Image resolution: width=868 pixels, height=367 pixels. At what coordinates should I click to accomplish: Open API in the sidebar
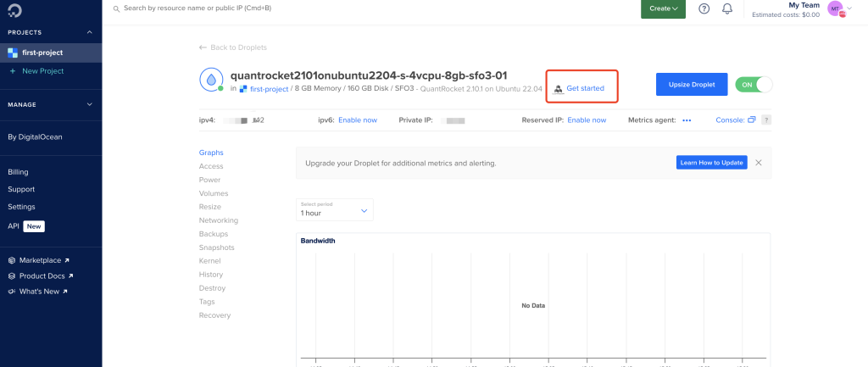coord(14,226)
